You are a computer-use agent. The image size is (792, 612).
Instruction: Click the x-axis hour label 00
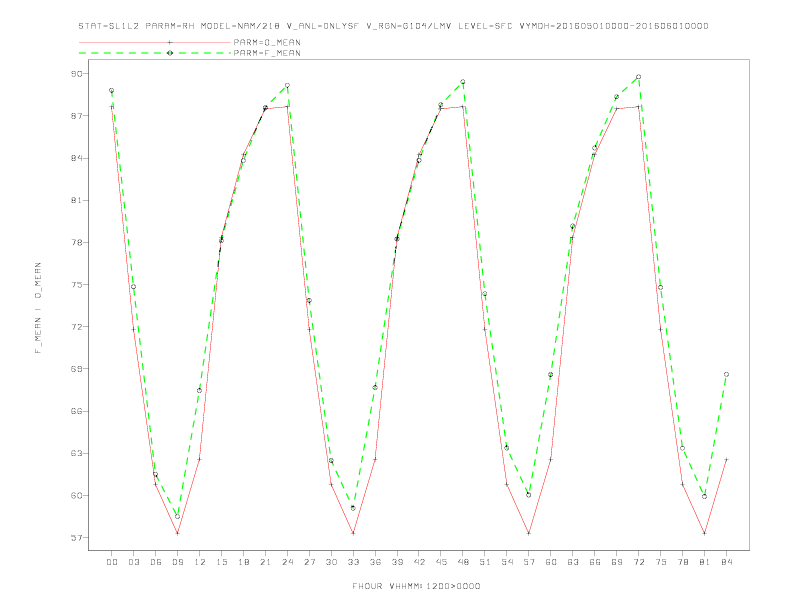pos(112,562)
